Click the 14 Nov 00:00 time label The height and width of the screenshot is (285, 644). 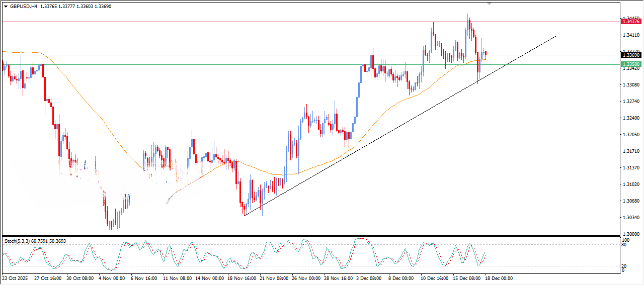coord(209,278)
